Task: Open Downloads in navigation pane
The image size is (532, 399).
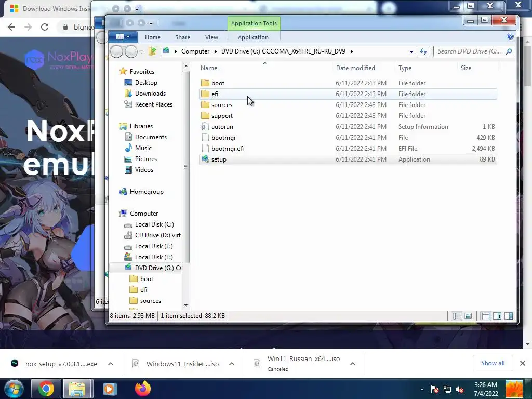Action: pyautogui.click(x=150, y=94)
